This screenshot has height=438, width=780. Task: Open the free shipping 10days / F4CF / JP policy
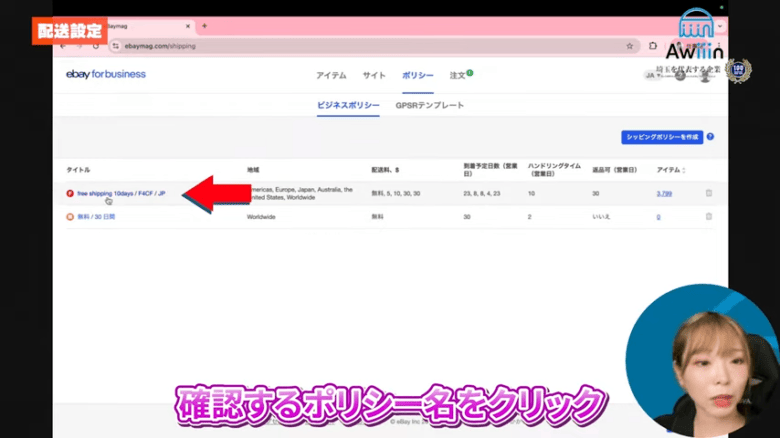[x=120, y=193]
